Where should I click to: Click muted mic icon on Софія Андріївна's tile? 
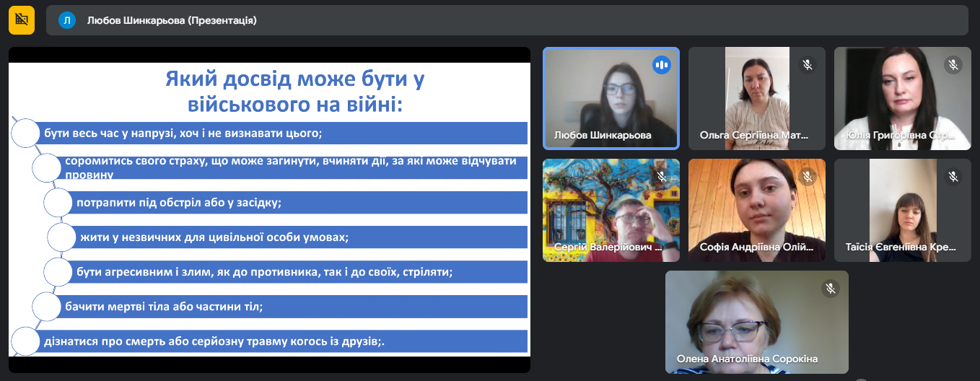click(808, 176)
